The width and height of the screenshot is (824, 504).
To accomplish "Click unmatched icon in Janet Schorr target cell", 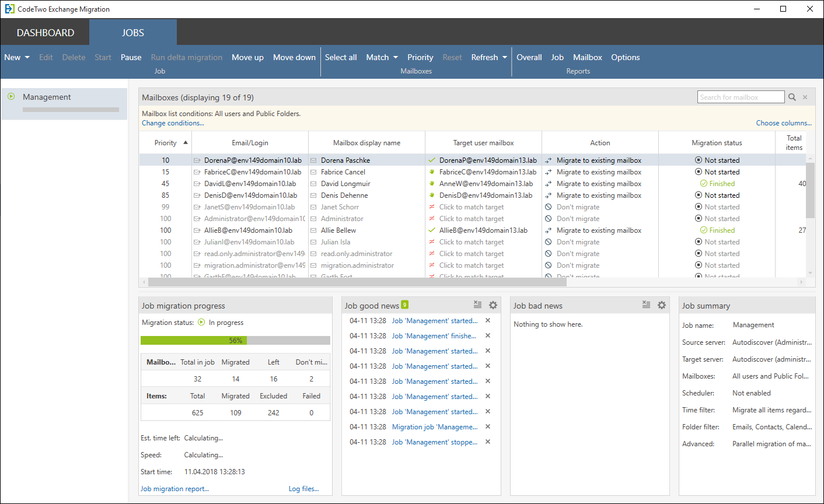I will pos(432,207).
